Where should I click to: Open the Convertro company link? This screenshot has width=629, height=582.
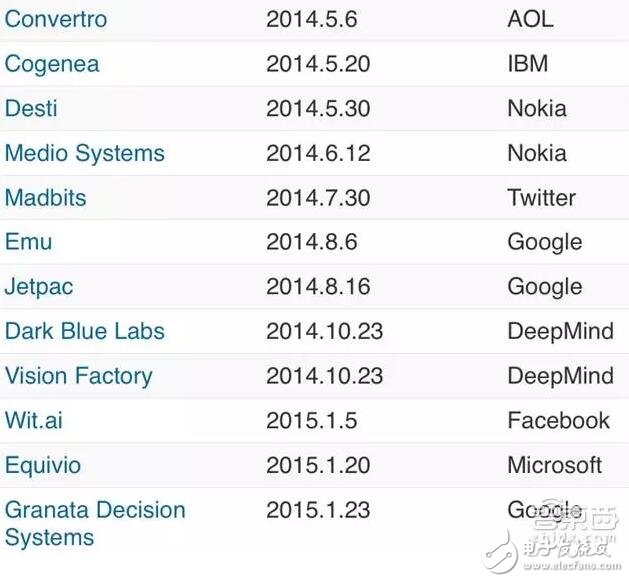click(56, 19)
